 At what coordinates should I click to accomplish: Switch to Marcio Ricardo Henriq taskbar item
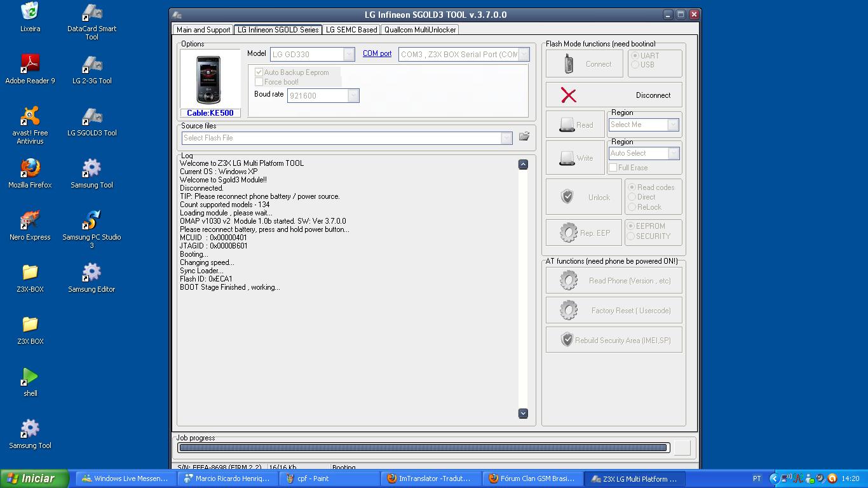(x=227, y=478)
